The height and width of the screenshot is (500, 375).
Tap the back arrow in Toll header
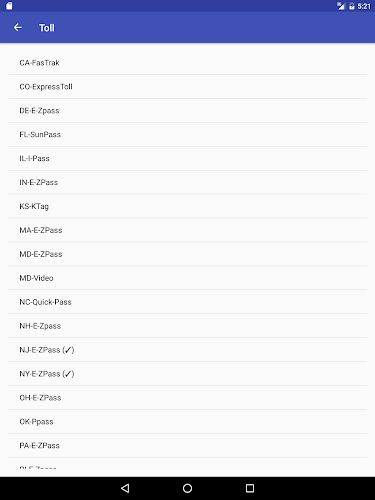18,28
